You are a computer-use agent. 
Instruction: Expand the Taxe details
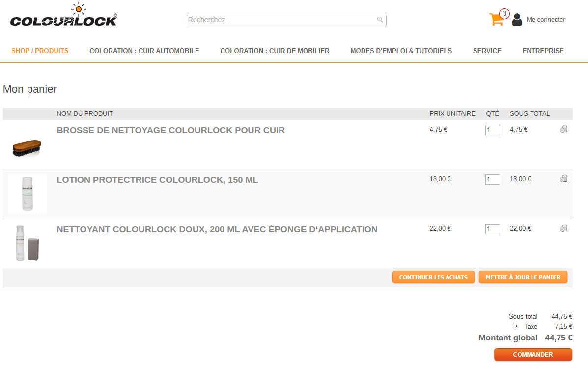tap(516, 326)
